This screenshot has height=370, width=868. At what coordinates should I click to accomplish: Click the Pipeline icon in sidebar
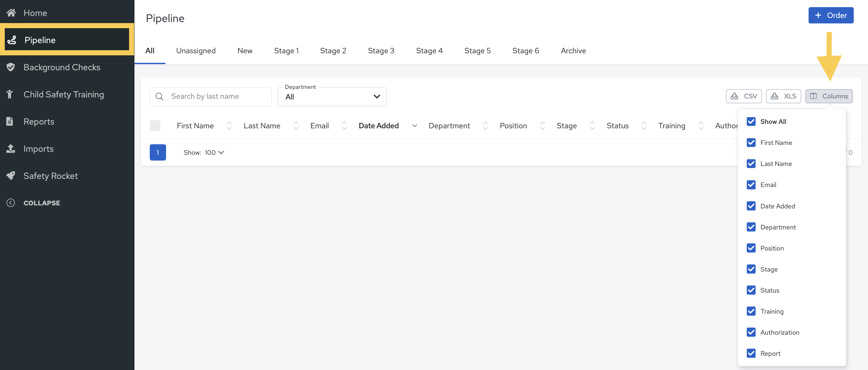[x=12, y=40]
